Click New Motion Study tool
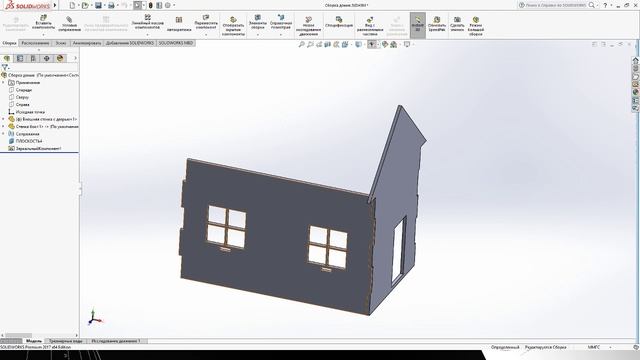 pos(308,26)
